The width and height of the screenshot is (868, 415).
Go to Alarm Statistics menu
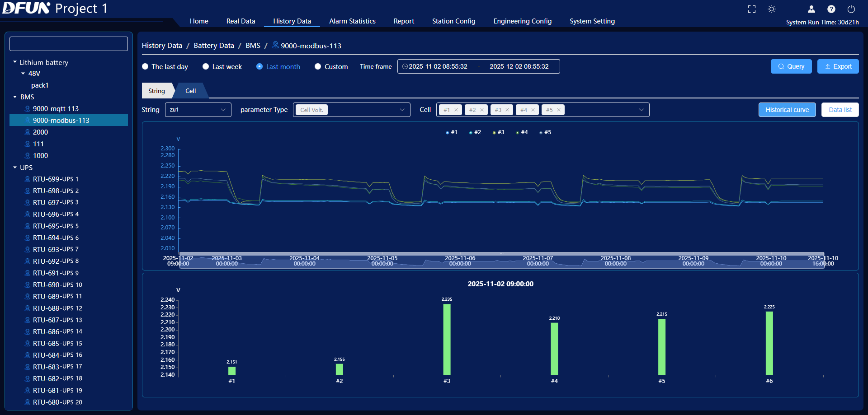click(x=352, y=21)
